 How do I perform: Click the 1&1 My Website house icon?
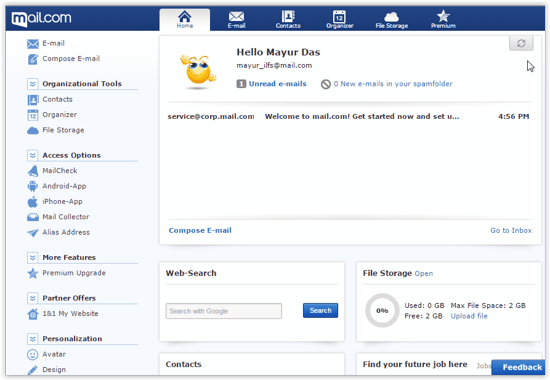(x=33, y=314)
